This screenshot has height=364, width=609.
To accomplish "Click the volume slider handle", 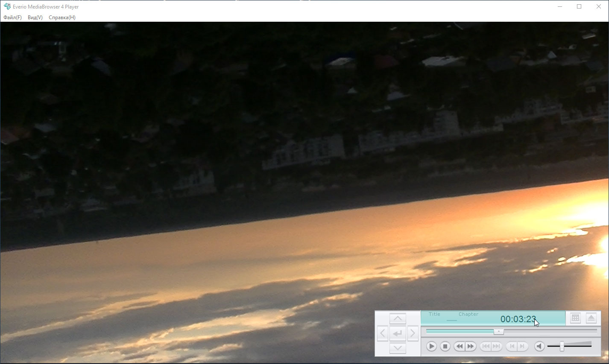I will 562,346.
